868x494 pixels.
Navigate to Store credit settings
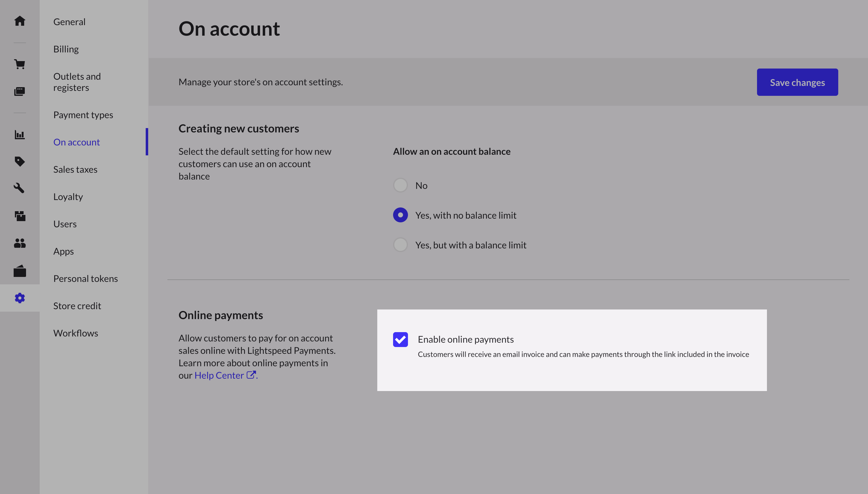point(77,306)
